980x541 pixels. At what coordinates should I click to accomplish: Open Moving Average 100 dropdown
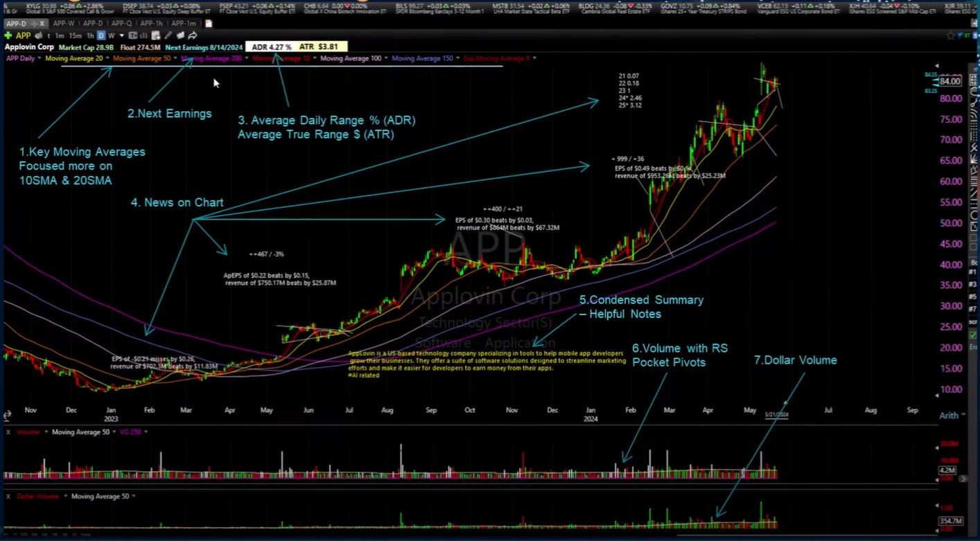pyautogui.click(x=386, y=59)
